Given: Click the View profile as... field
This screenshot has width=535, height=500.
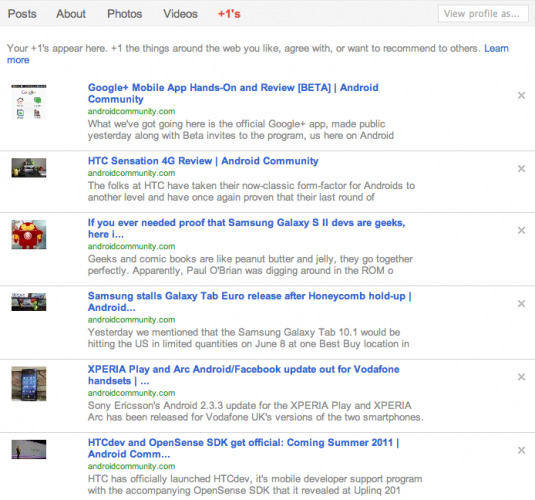Looking at the screenshot, I should pyautogui.click(x=483, y=14).
